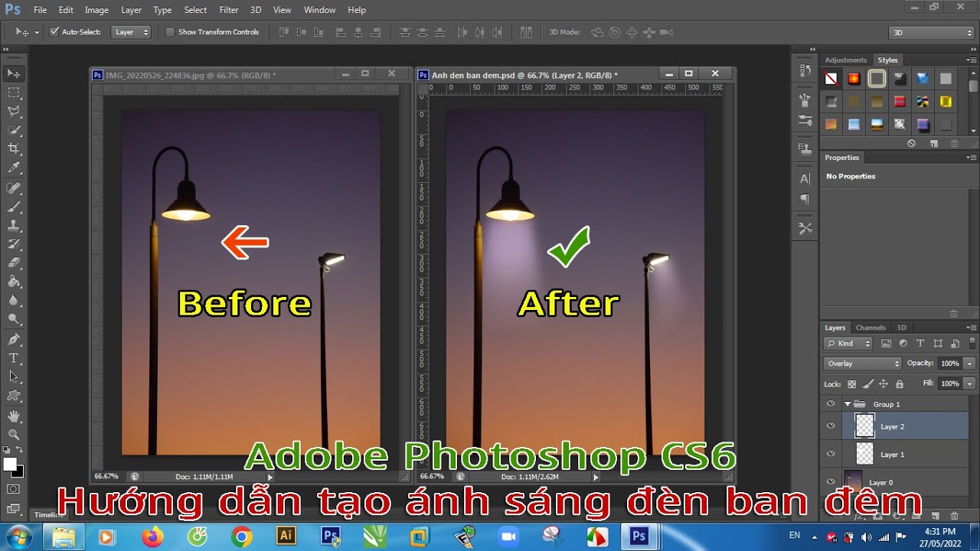980x551 pixels.
Task: Filter layers by pixel layers
Action: coord(886,344)
